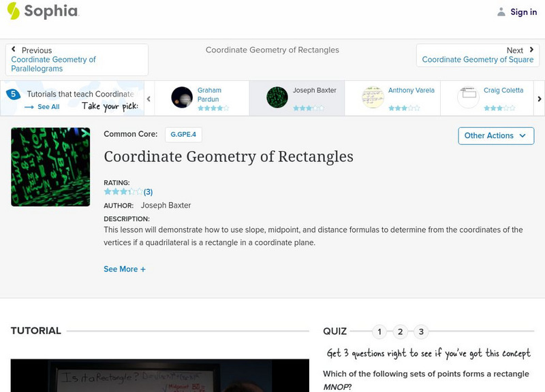Click the tutorial count badge showing 5
This screenshot has width=545, height=392.
12,95
